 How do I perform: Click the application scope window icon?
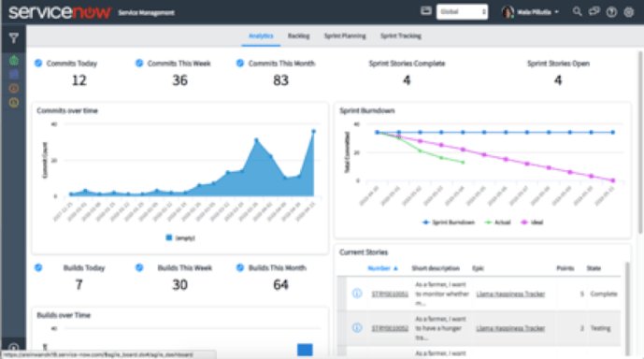click(426, 11)
